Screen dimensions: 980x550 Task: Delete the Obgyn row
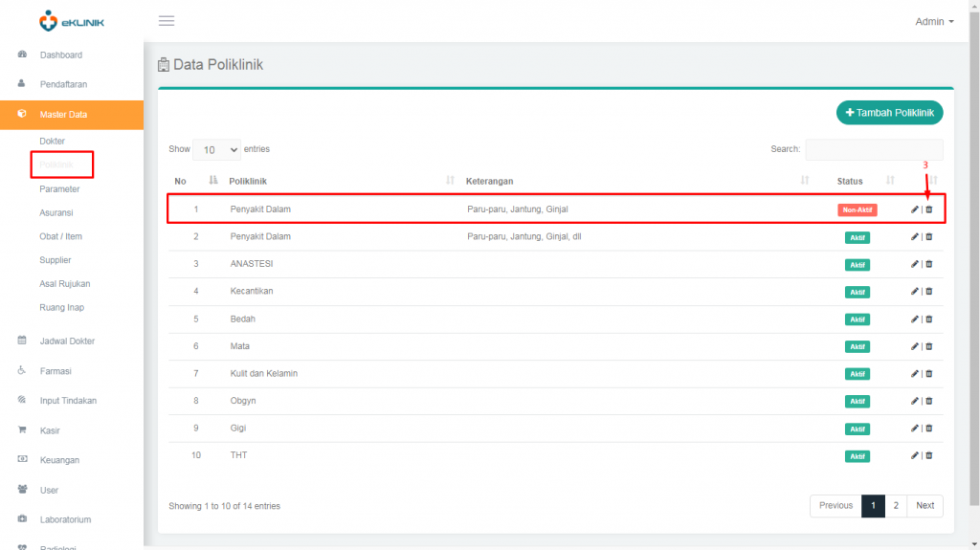(x=928, y=401)
